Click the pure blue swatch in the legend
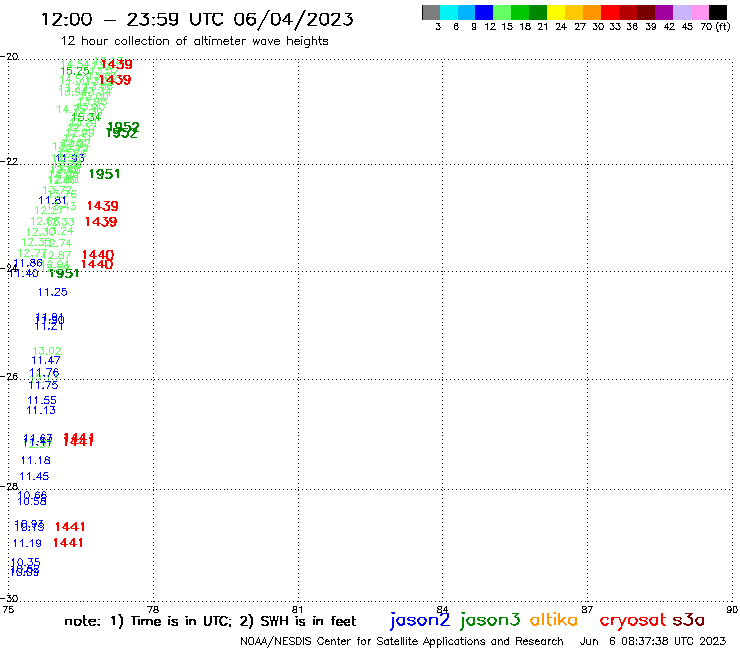Screen dimensions: 740x650 (x=484, y=12)
